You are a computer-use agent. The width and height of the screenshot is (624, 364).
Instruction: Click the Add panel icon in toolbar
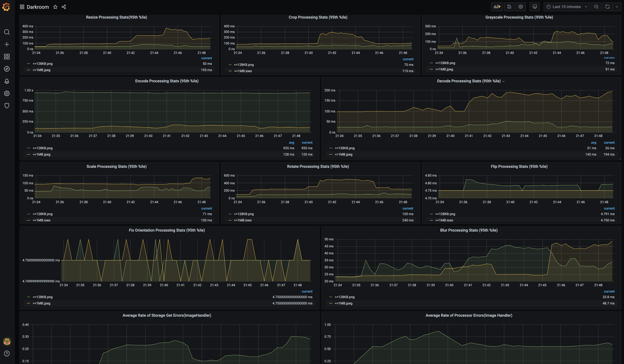pos(497,7)
